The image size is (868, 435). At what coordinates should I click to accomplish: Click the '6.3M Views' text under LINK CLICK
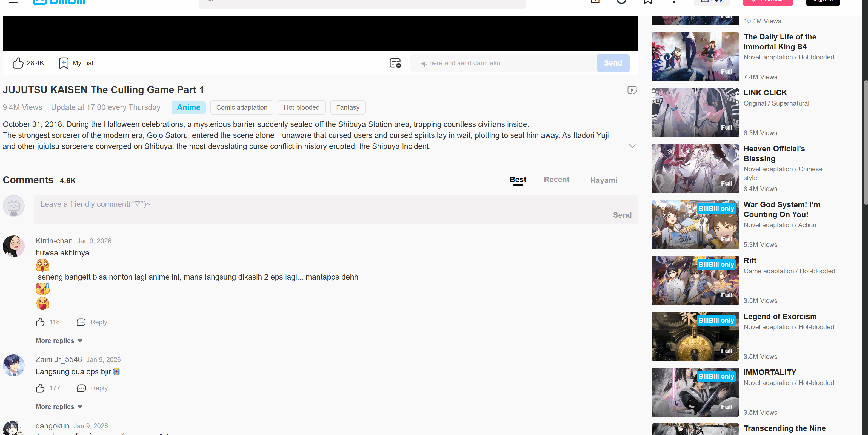pyautogui.click(x=760, y=133)
